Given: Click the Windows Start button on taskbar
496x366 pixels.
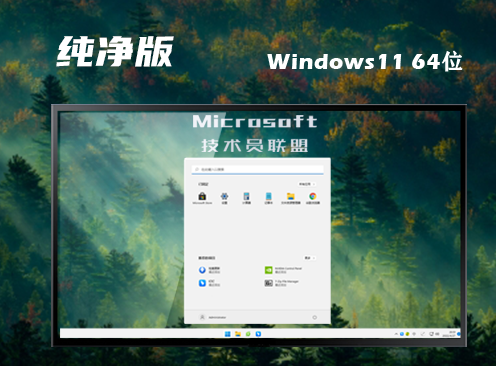Looking at the screenshot, I should click(x=228, y=334).
